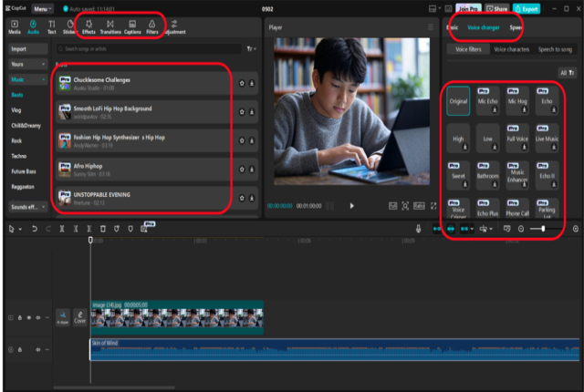
Task: Open the Filters panel
Action: click(152, 27)
